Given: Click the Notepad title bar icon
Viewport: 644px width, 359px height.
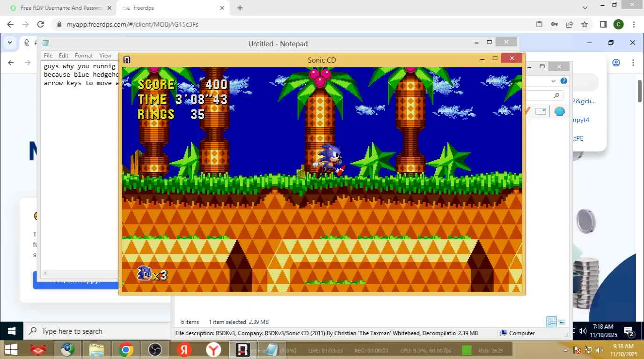Looking at the screenshot, I should 45,43.
